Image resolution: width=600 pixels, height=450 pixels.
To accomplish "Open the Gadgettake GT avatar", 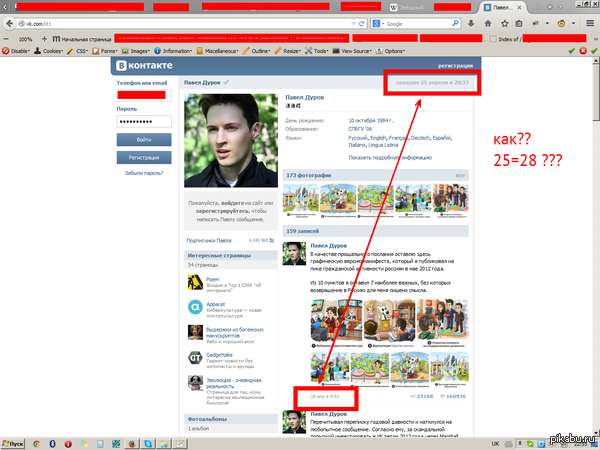I will pos(195,358).
